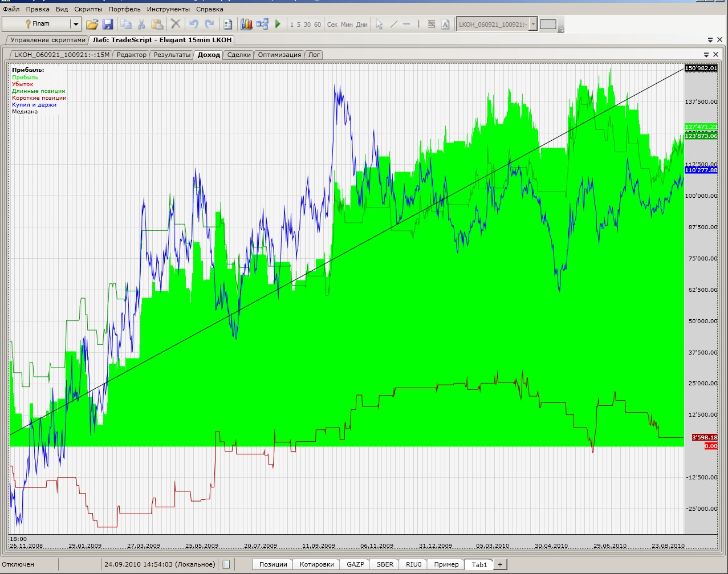
Task: Click the undo arrow icon
Action: 194,24
